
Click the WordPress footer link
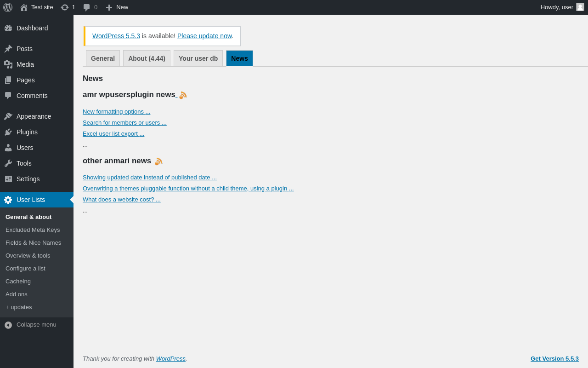pos(171,358)
